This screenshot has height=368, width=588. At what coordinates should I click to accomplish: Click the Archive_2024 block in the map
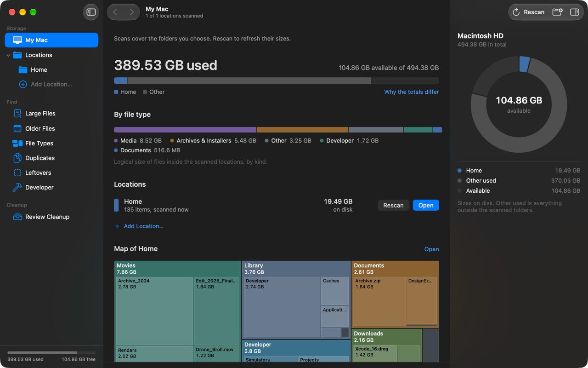(154, 311)
